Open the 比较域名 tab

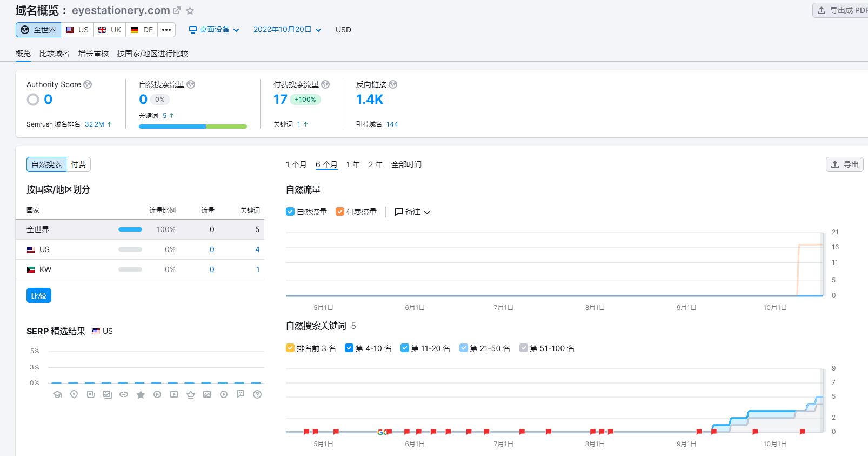55,54
